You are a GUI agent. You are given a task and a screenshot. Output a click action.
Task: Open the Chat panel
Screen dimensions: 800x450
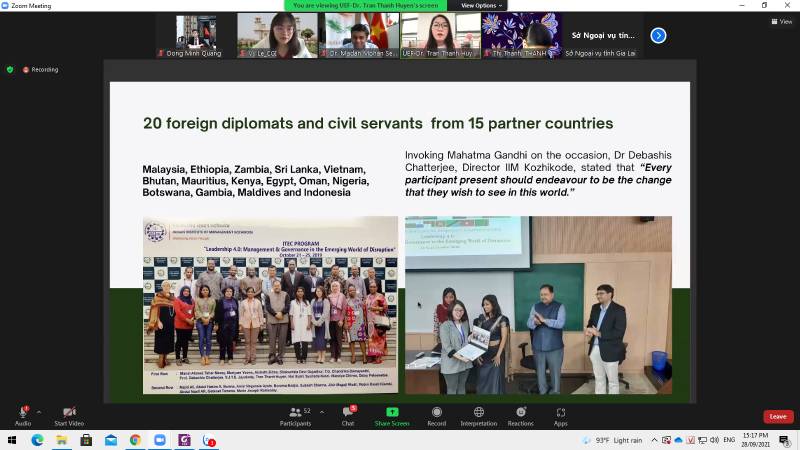[x=348, y=414]
